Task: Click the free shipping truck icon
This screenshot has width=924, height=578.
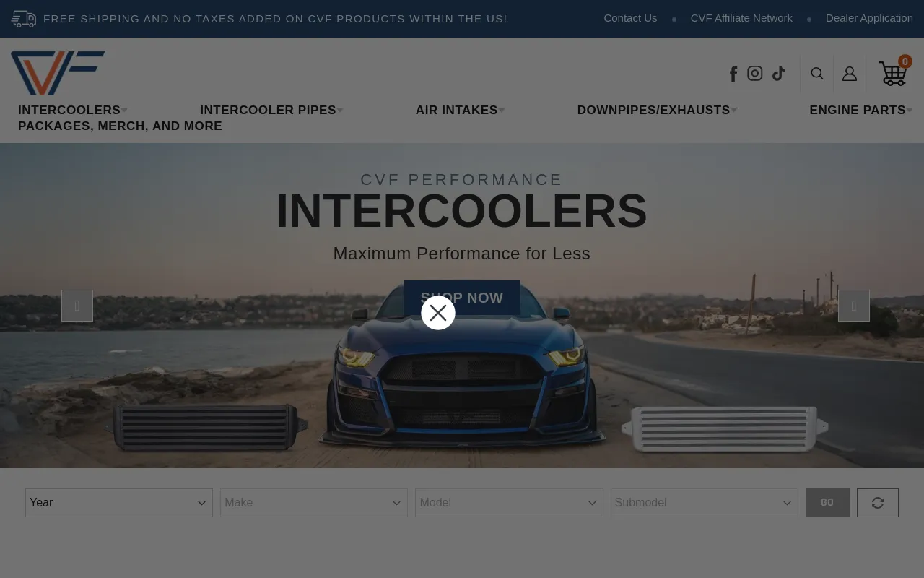Action: point(24,19)
